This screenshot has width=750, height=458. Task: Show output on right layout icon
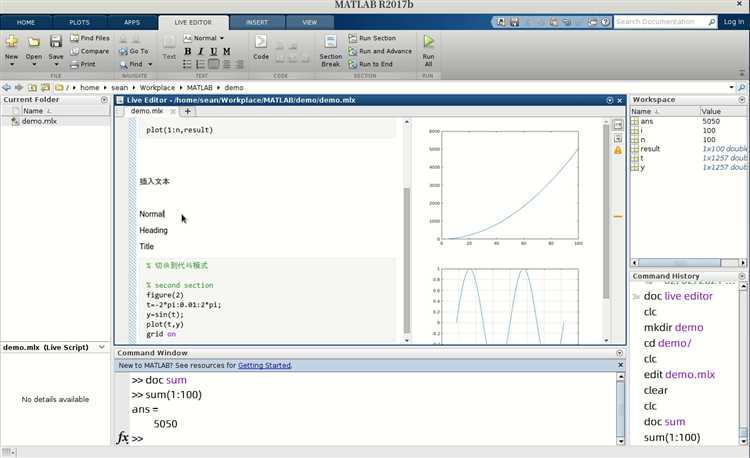(618, 125)
